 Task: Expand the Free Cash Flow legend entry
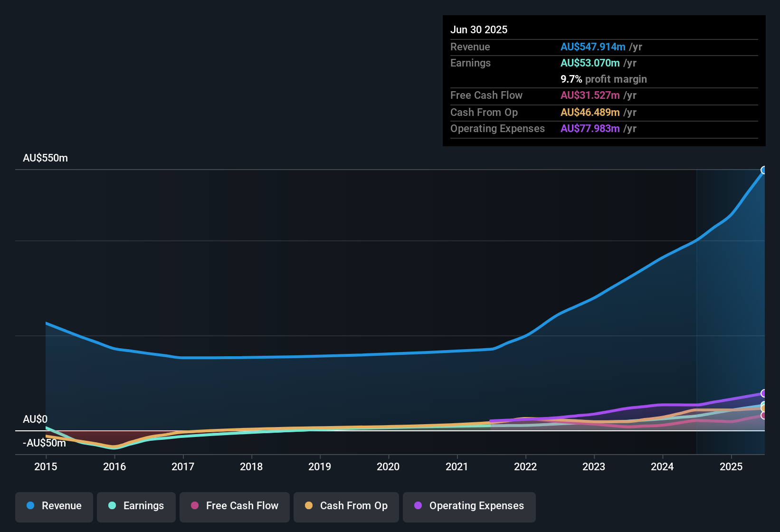click(x=234, y=506)
